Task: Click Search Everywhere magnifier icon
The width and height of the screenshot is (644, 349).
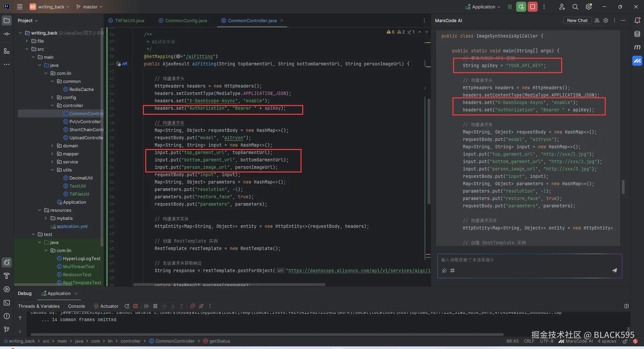Action: click(x=575, y=7)
